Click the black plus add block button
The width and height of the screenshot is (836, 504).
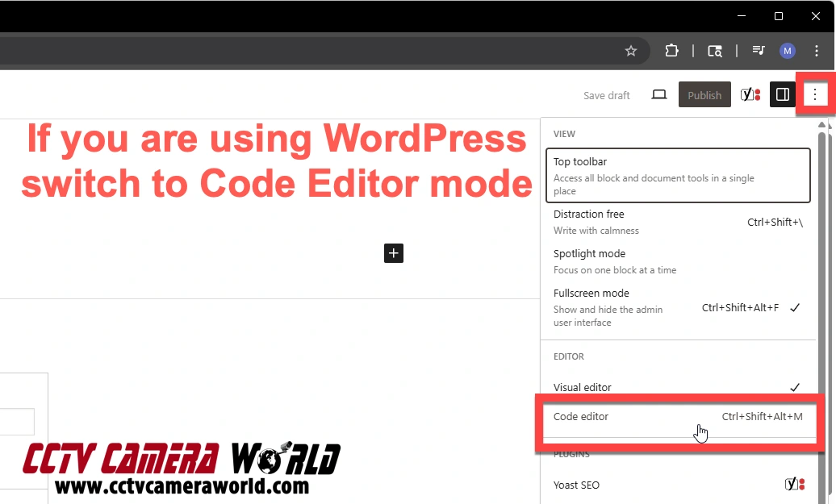(393, 253)
